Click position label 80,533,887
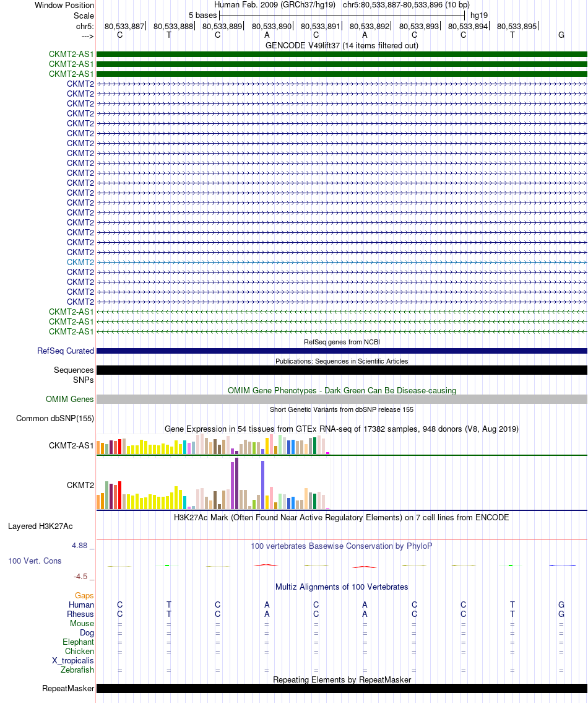Image resolution: width=588 pixels, height=703 pixels. point(124,27)
